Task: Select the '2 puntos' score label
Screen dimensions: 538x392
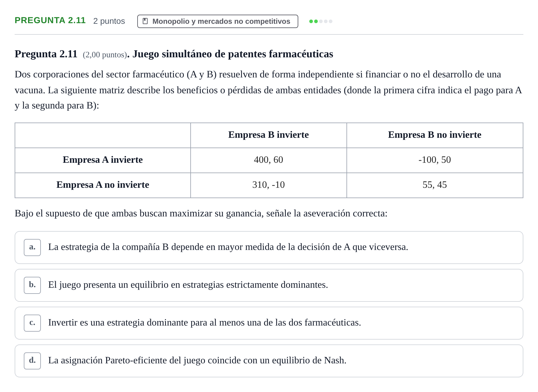Action: [x=109, y=21]
